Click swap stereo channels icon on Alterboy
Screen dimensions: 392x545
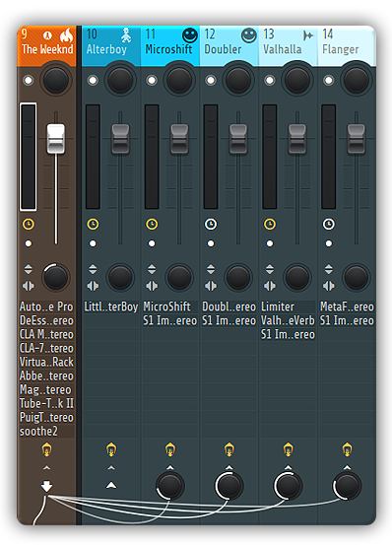coord(93,286)
